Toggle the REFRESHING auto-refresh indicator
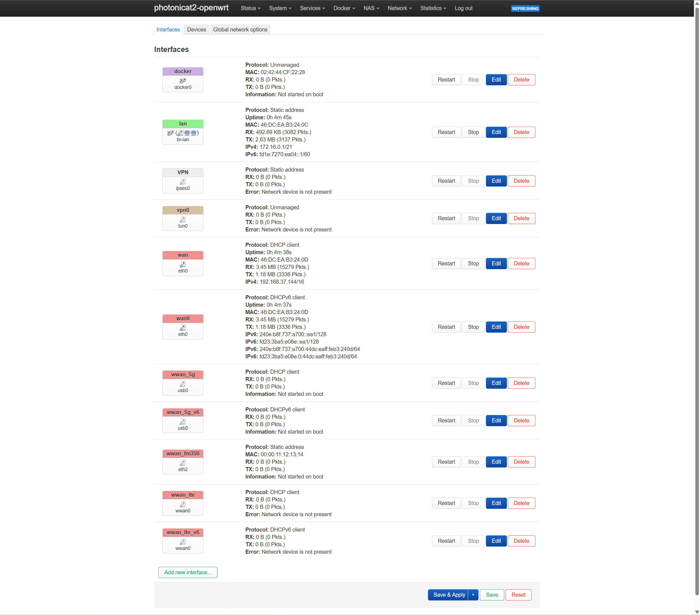The height and width of the screenshot is (615, 700). coord(525,8)
